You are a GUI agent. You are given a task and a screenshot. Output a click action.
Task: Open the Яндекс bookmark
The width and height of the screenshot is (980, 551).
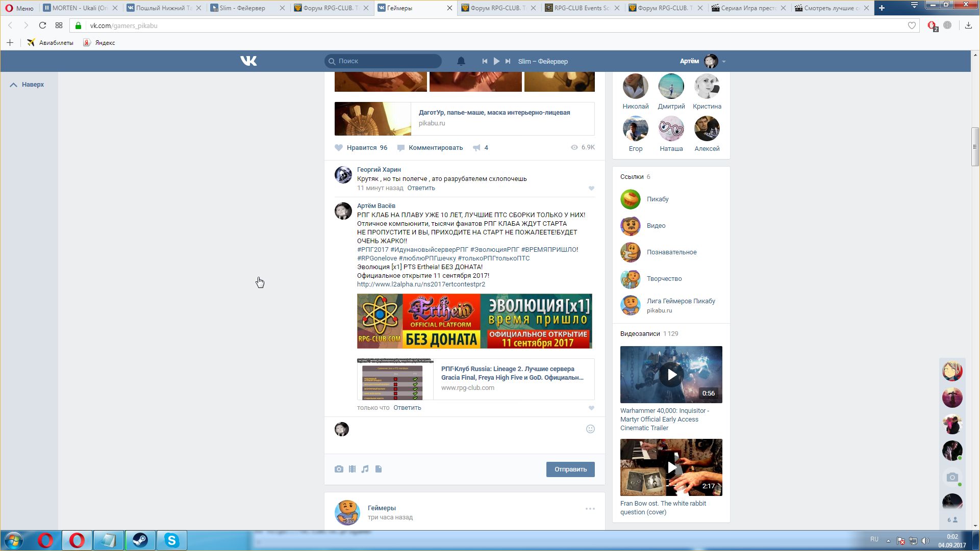point(99,43)
